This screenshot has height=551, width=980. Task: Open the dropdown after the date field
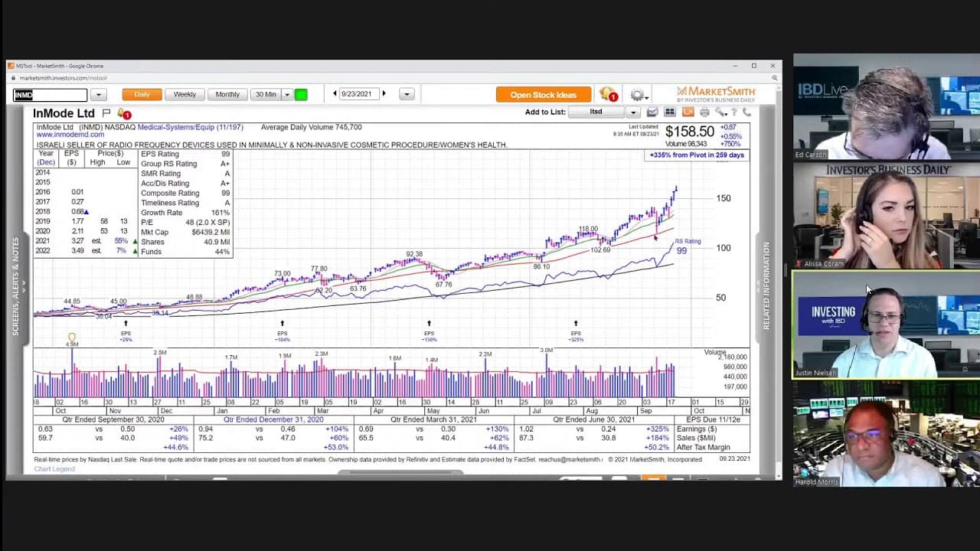[407, 94]
